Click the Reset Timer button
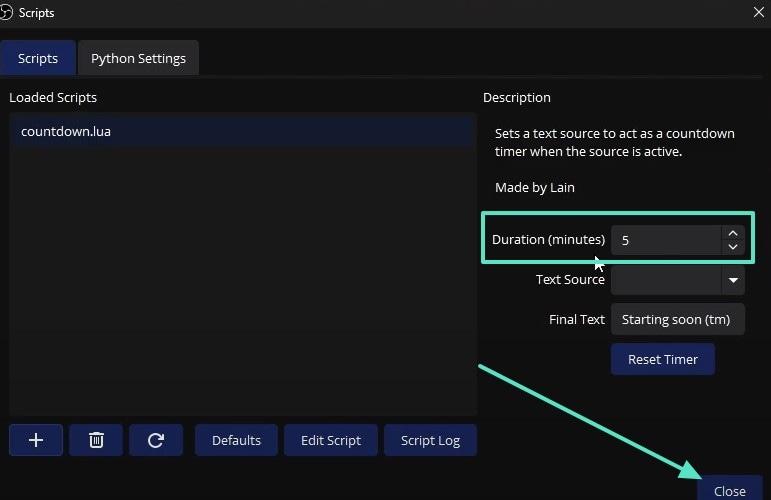 (662, 359)
